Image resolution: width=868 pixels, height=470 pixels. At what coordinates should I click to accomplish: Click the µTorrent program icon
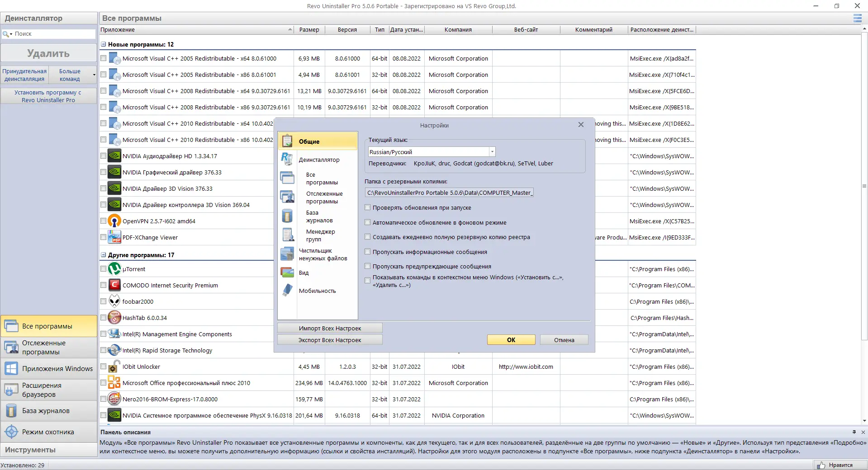click(x=114, y=269)
